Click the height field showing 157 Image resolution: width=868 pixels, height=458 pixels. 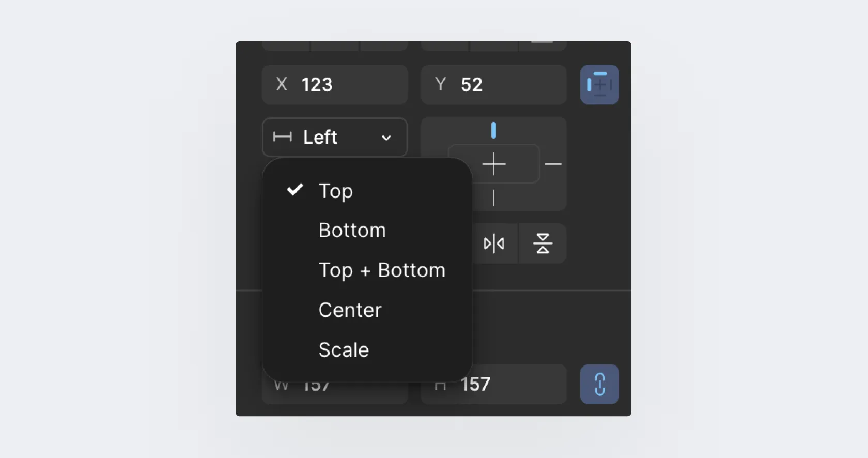(x=493, y=385)
